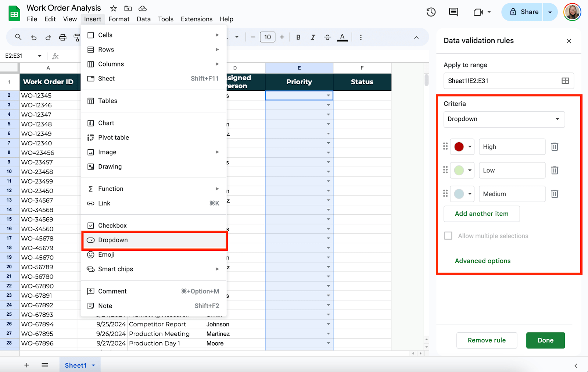This screenshot has height=372, width=588.
Task: Select Pivot table from Insert menu
Action: [x=114, y=137]
